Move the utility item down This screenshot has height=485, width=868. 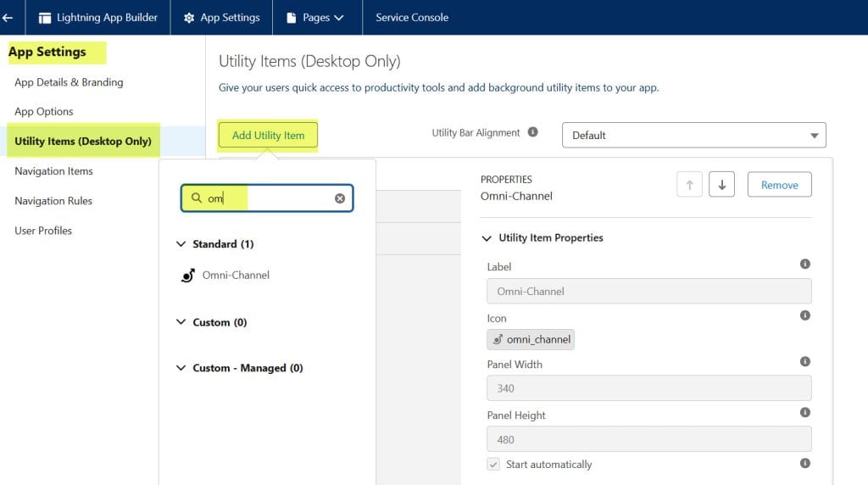(721, 184)
